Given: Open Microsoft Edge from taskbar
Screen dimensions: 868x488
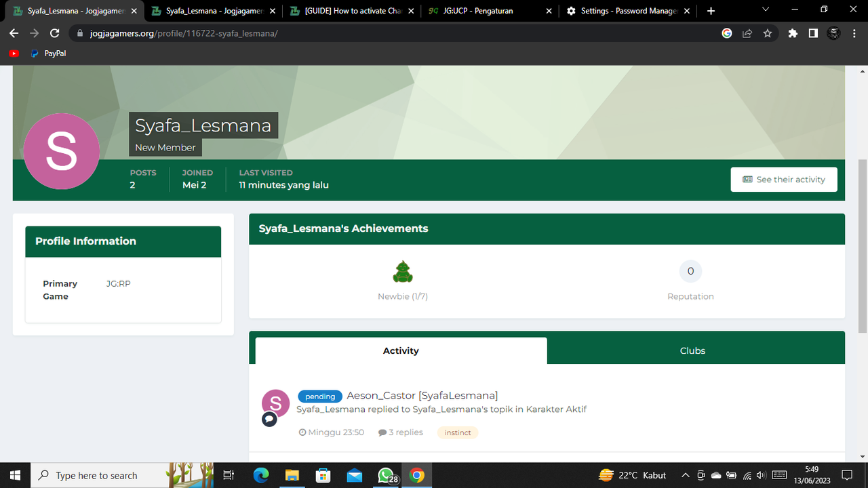Looking at the screenshot, I should (261, 475).
